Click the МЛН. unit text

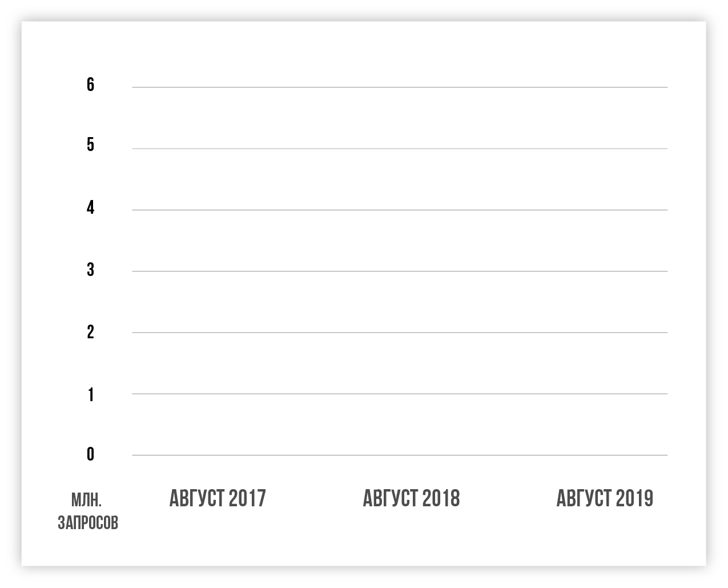[86, 501]
